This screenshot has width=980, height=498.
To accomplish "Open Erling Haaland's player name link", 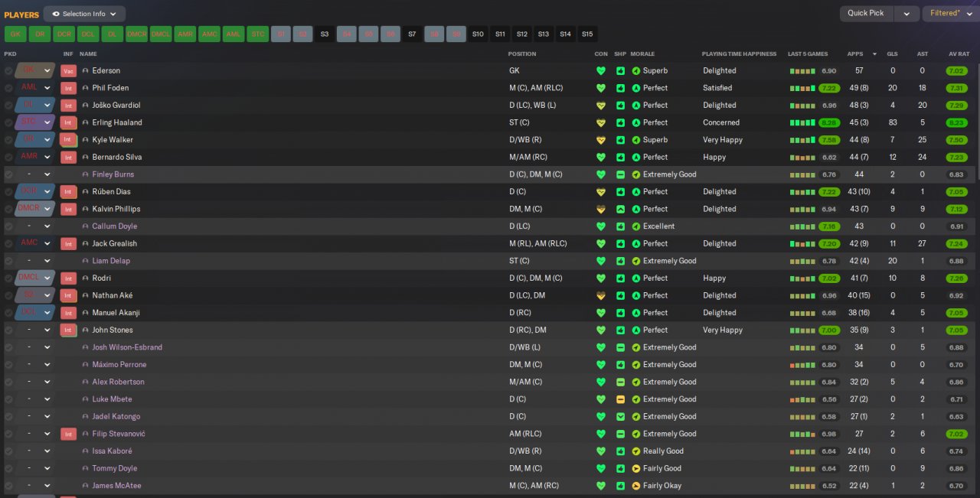I will [117, 122].
